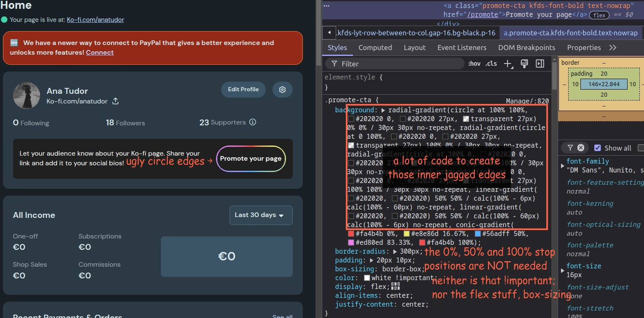Viewport: 644px width, 318px height.
Task: Click the add new style rule plus icon
Action: click(x=508, y=64)
